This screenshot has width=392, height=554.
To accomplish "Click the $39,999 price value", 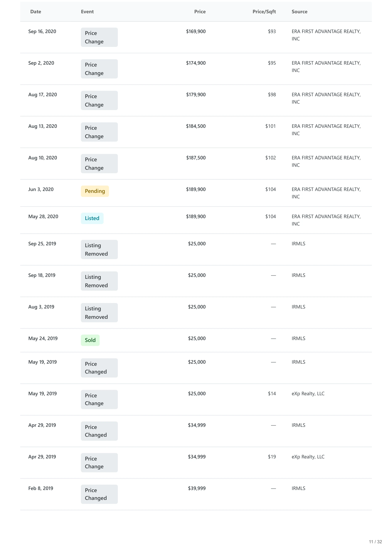I will [197, 488].
